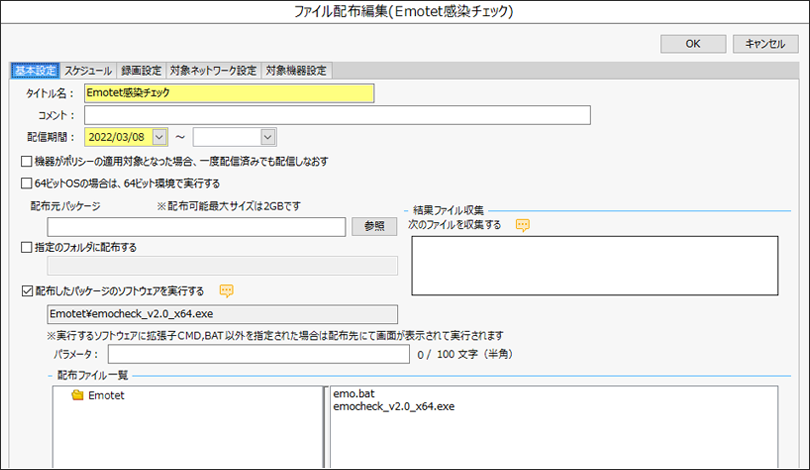Click the 配布元パッケージ path field
This screenshot has height=470, width=810.
tap(196, 227)
